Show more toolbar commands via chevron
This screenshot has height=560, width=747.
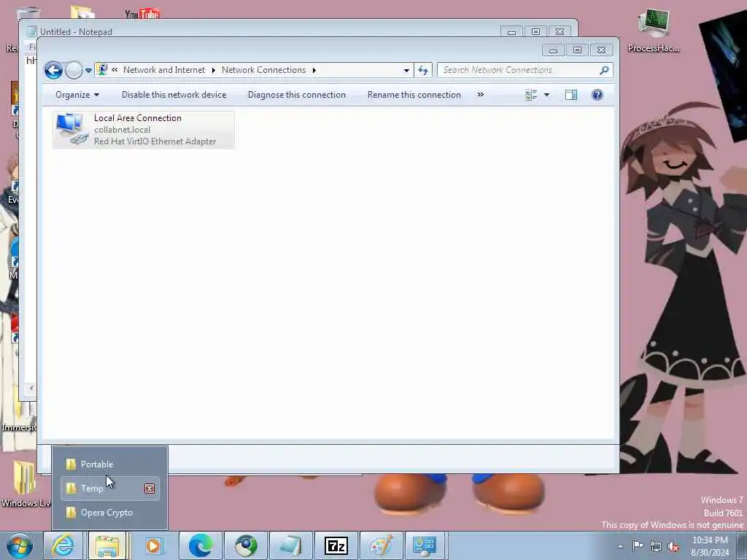[481, 95]
